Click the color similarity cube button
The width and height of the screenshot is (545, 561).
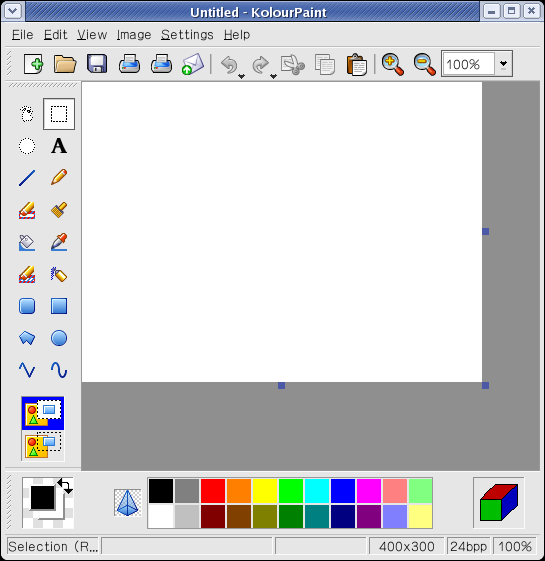pyautogui.click(x=498, y=503)
